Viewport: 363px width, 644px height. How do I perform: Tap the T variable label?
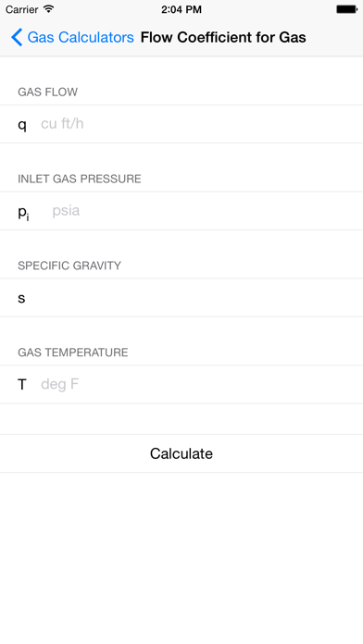(x=22, y=384)
